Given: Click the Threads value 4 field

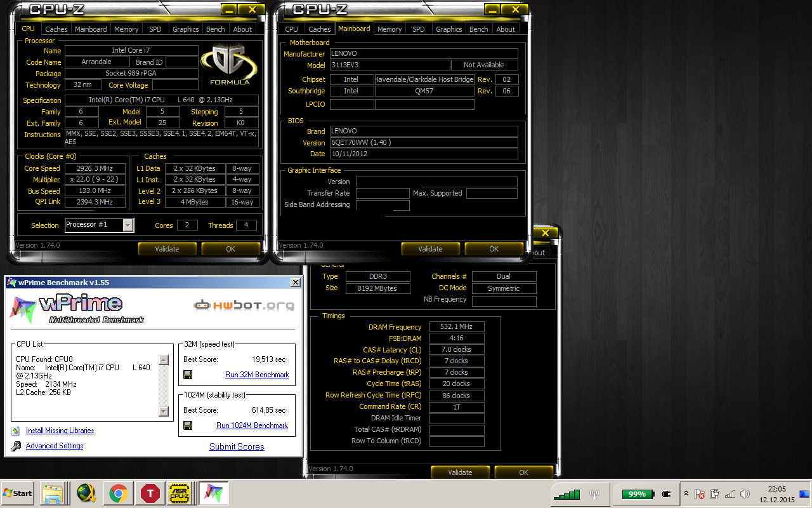Looking at the screenshot, I should pos(247,225).
